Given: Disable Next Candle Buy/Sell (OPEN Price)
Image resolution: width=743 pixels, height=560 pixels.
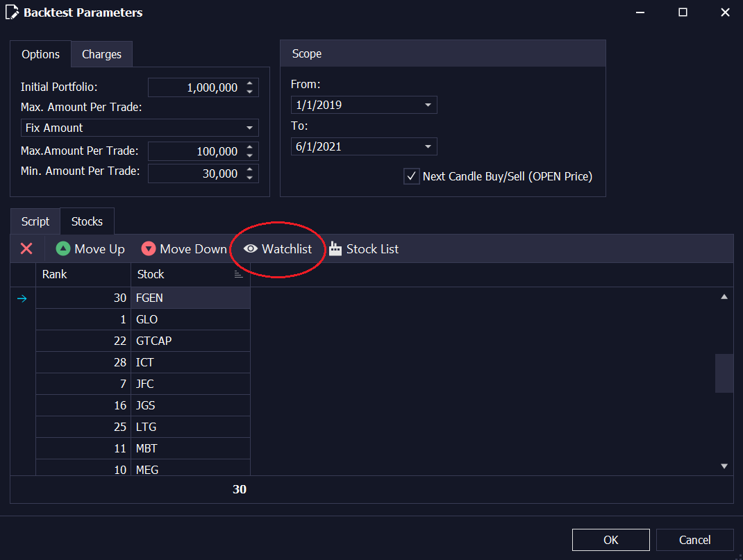Looking at the screenshot, I should pos(411,176).
